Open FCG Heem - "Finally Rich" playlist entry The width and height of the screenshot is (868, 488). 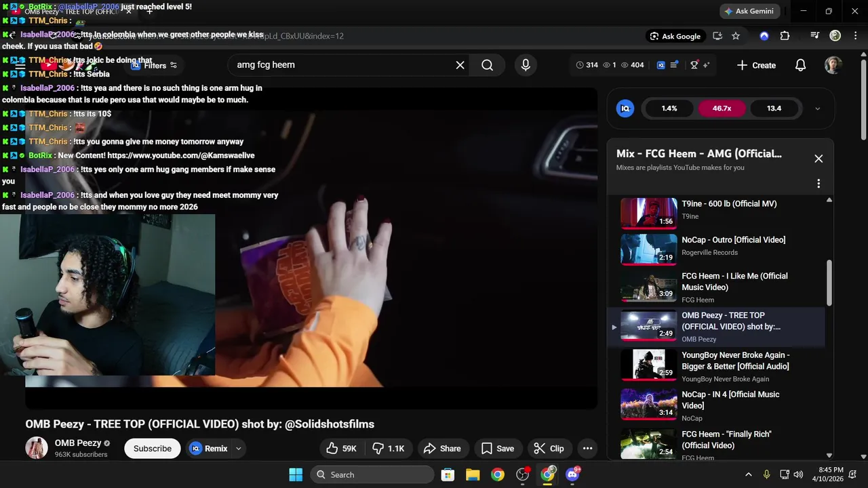[717, 445]
